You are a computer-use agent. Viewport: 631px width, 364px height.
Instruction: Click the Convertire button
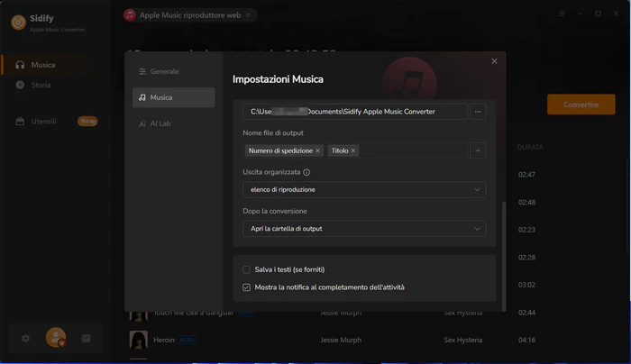(x=581, y=105)
